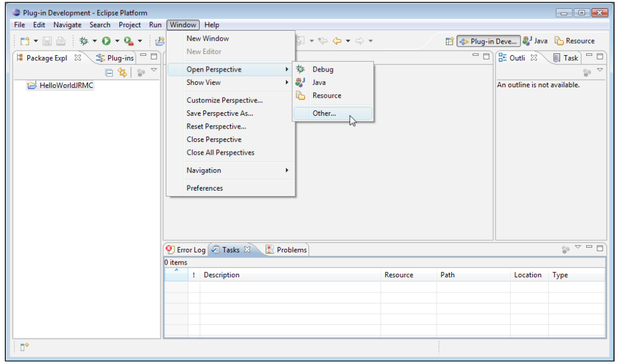620x364 pixels.
Task: Switch to the Java perspective button
Action: click(535, 41)
